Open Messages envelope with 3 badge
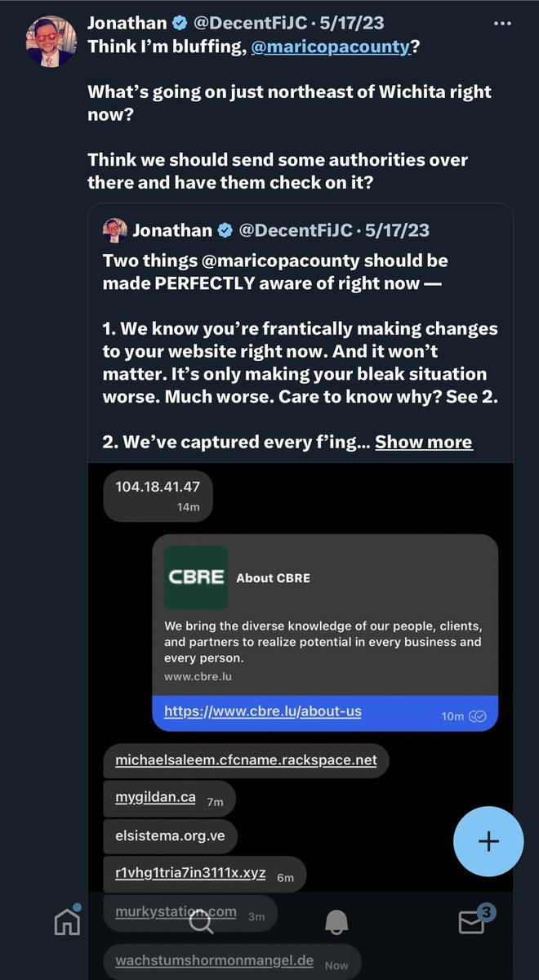This screenshot has height=980, width=539. point(472,920)
